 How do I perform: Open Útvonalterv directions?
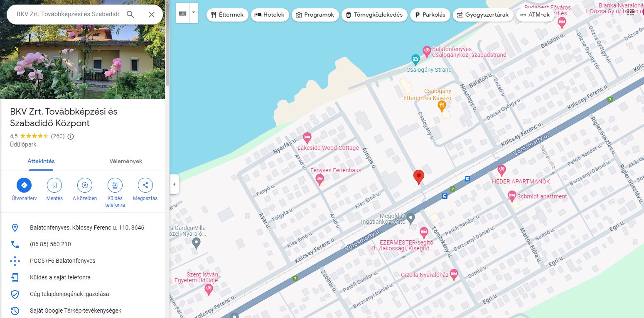24,185
